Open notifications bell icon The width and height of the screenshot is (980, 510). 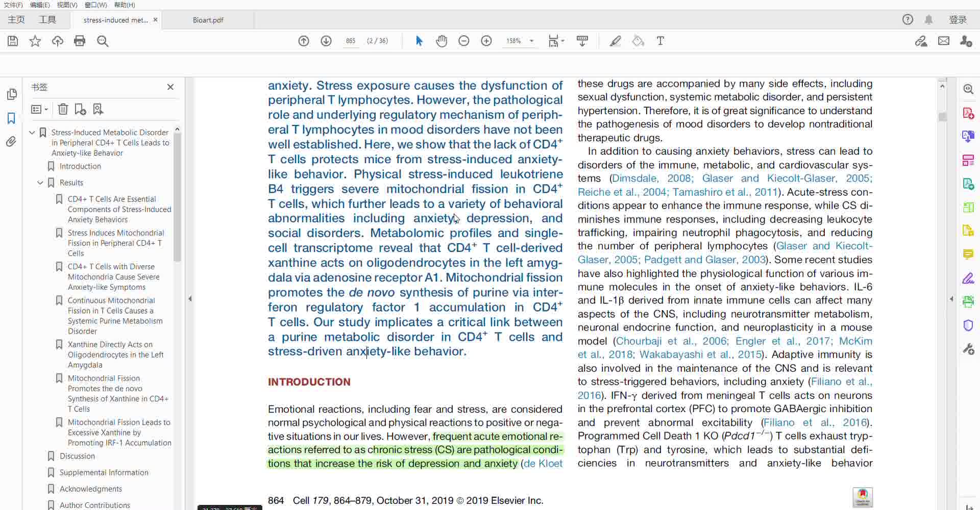coord(929,19)
